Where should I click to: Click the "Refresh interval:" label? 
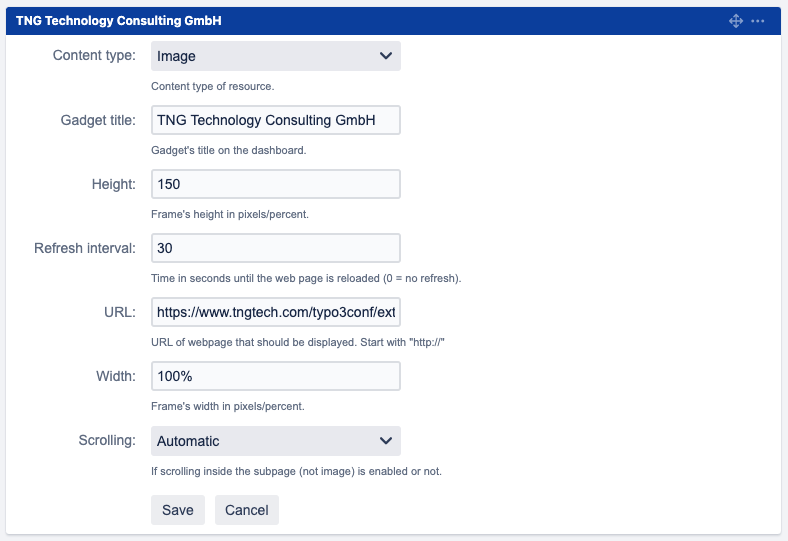tap(85, 248)
